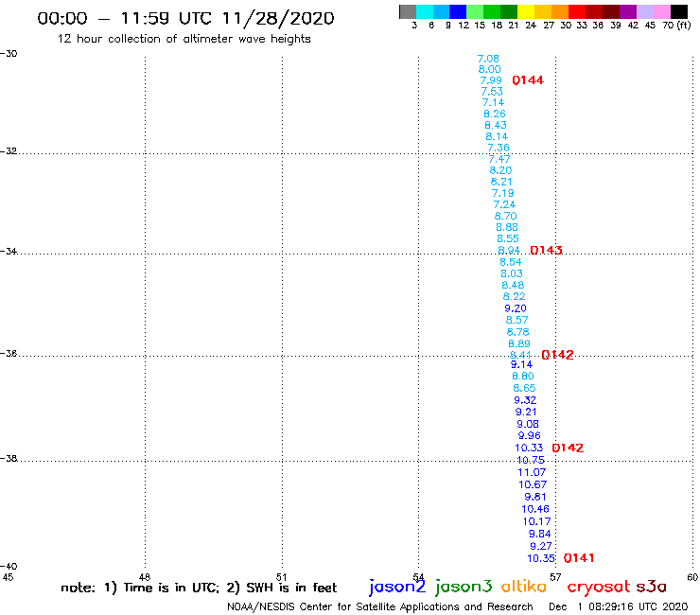The height and width of the screenshot is (615, 700).
Task: Select wave height value 10.67
Action: (533, 484)
